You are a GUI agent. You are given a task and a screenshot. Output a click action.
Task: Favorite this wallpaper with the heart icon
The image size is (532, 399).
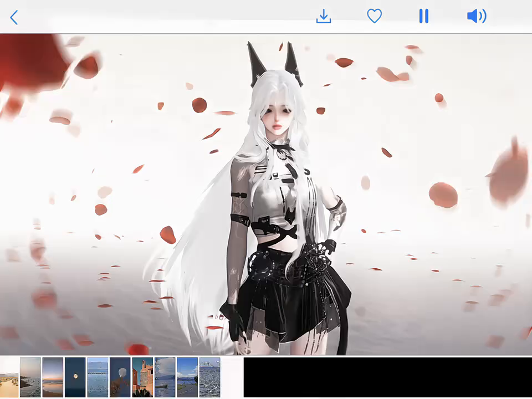375,16
